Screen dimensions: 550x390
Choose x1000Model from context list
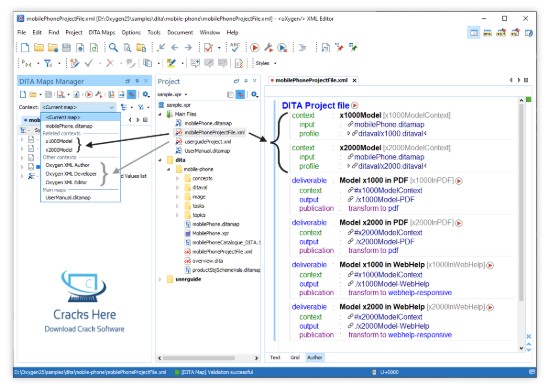(x=59, y=141)
